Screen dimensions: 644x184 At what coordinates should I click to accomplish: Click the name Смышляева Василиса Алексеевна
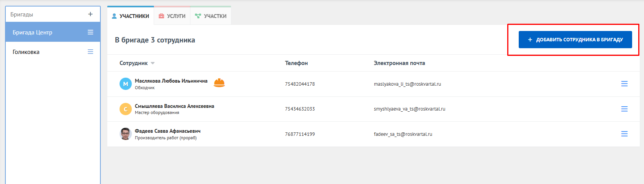click(174, 106)
